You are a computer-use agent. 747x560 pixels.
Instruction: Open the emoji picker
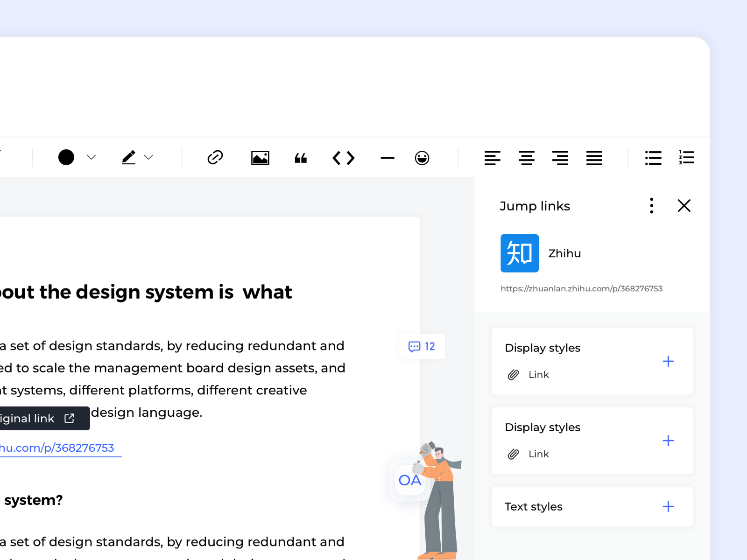point(422,158)
